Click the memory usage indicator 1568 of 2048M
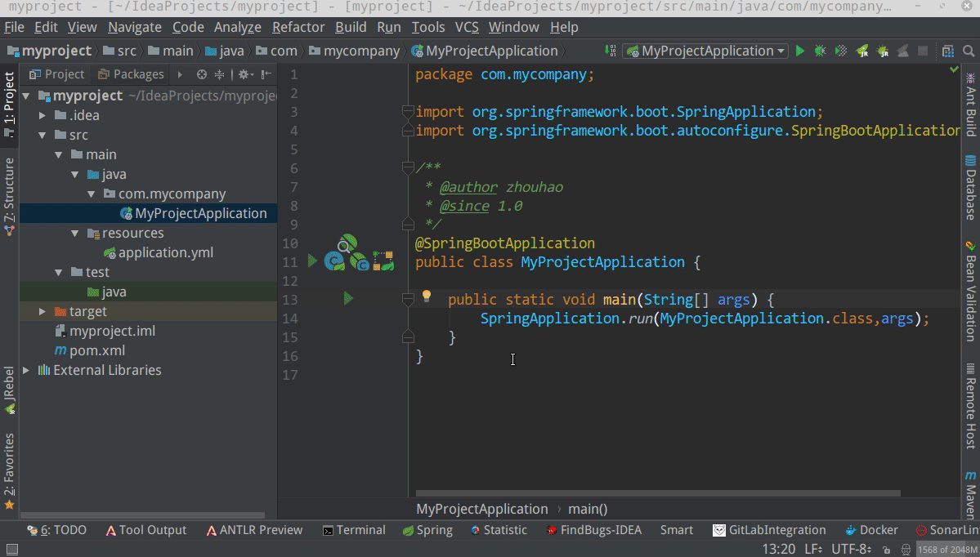 point(947,550)
